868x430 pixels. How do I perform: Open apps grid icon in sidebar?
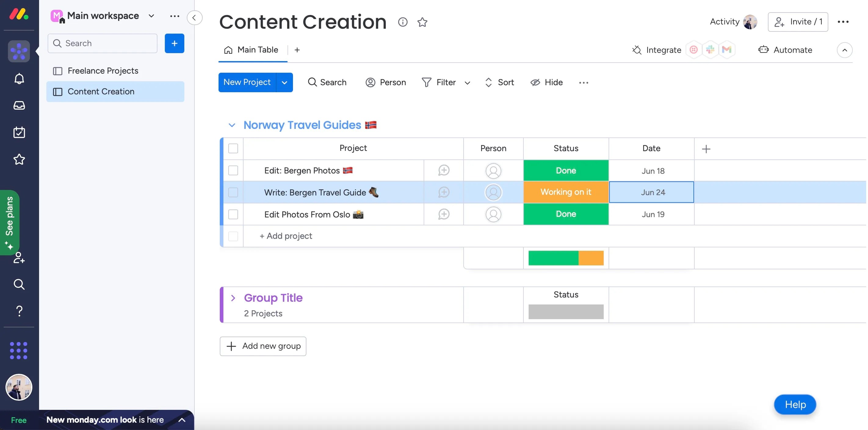pos(19,350)
